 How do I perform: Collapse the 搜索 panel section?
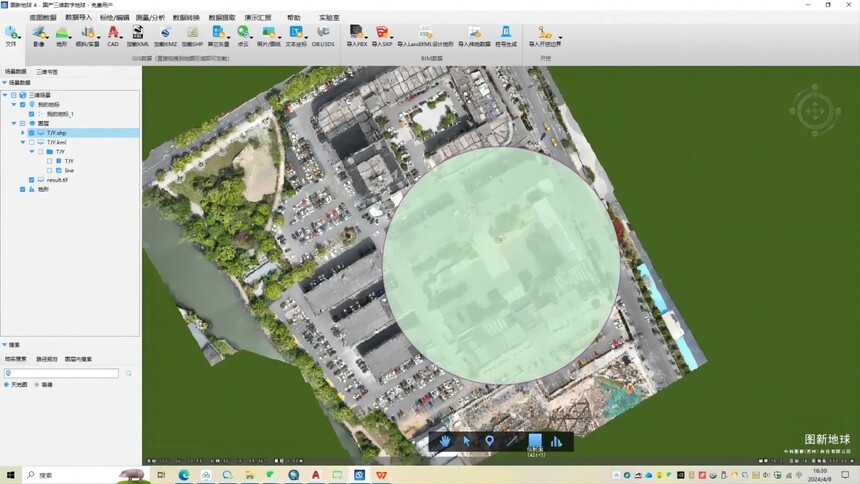tap(5, 345)
